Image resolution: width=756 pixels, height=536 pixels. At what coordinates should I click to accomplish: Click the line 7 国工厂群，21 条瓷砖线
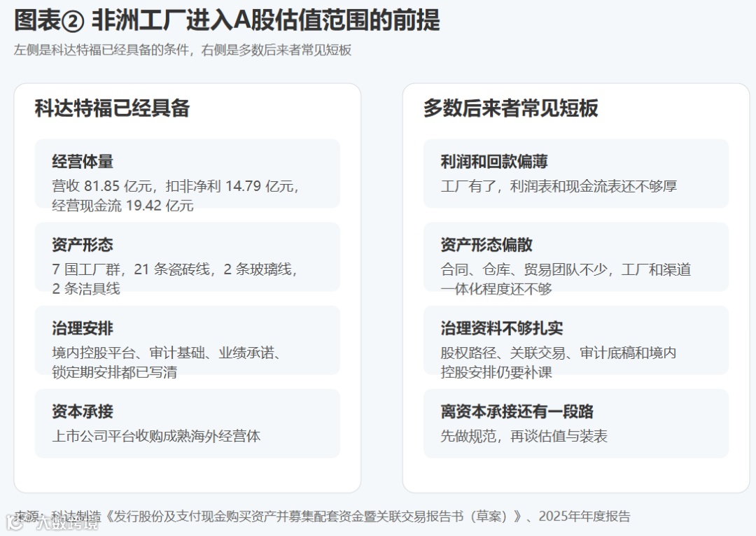(174, 269)
